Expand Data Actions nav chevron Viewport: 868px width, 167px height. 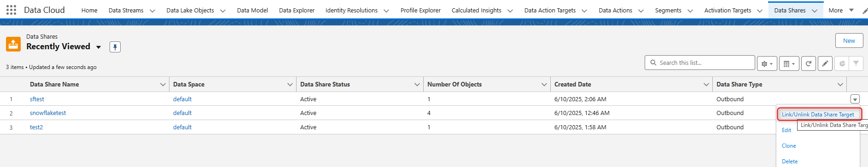641,11
